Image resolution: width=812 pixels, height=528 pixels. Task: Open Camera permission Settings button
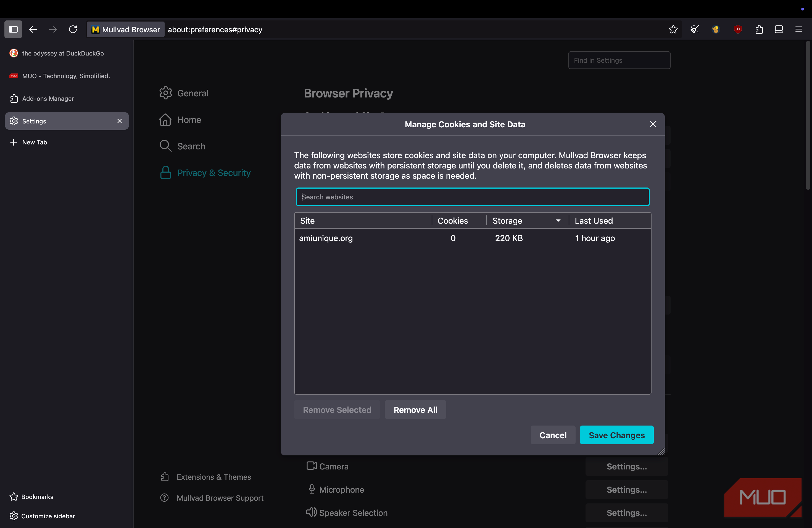[x=626, y=466]
